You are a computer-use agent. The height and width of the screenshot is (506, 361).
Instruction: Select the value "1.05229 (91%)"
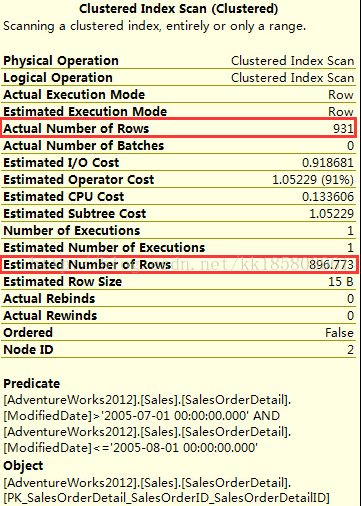pos(313,180)
